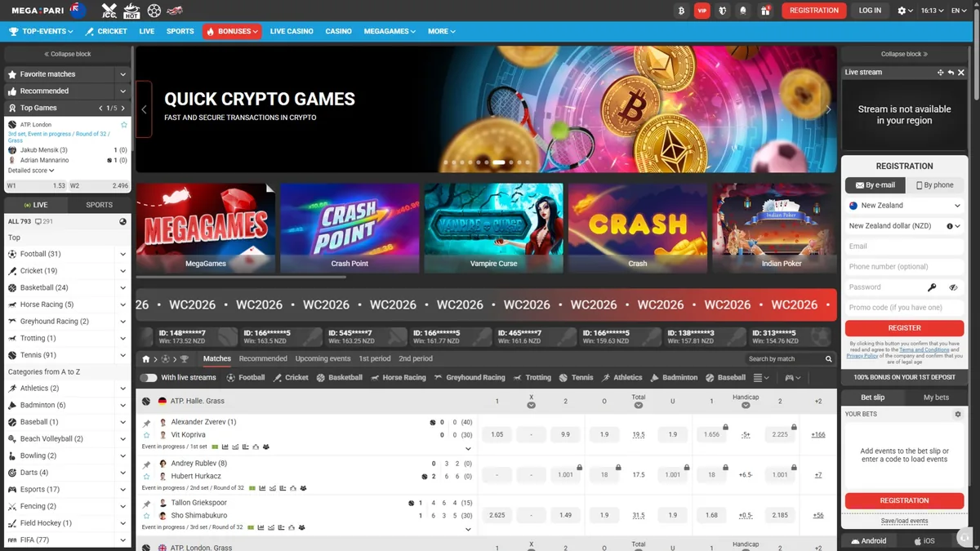980x551 pixels.
Task: Submit the red REGISTER button
Action: pyautogui.click(x=904, y=327)
